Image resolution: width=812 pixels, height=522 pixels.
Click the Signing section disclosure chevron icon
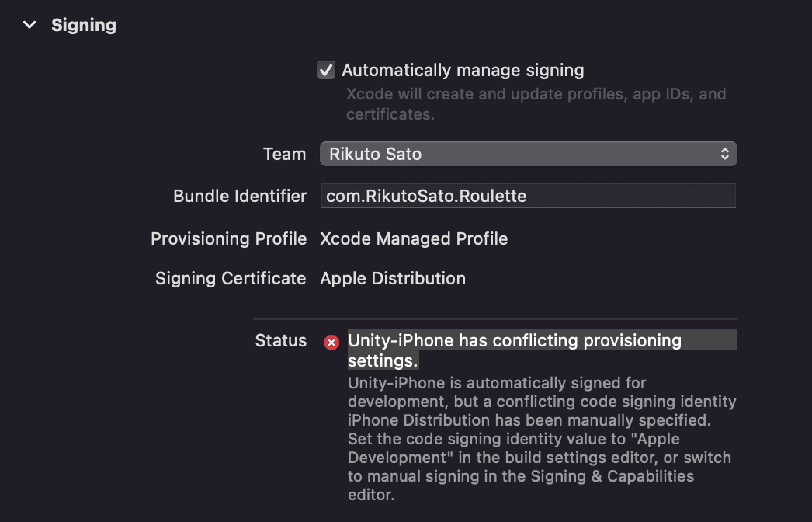click(29, 24)
